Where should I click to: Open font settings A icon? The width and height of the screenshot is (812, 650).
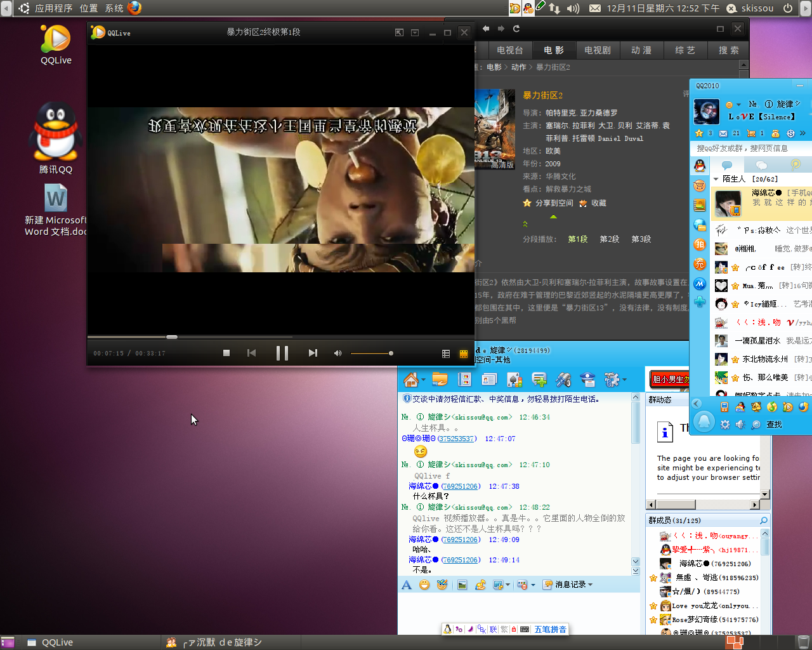tap(407, 585)
